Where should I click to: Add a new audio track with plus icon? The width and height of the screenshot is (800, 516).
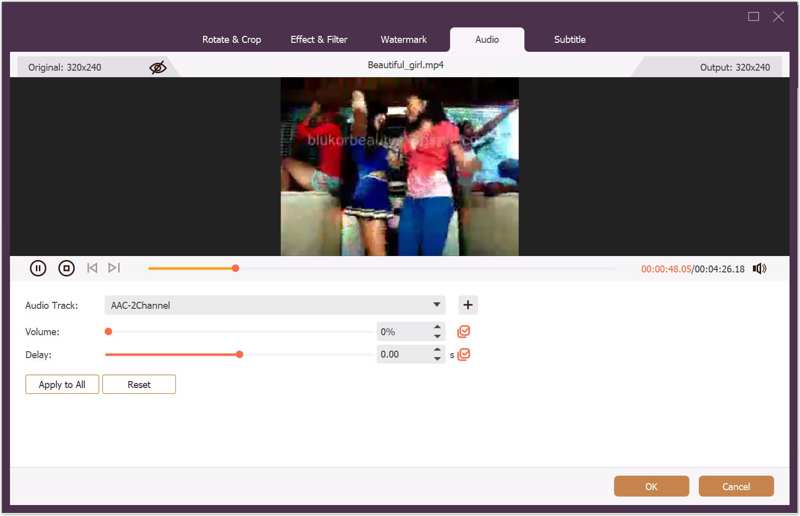tap(468, 305)
